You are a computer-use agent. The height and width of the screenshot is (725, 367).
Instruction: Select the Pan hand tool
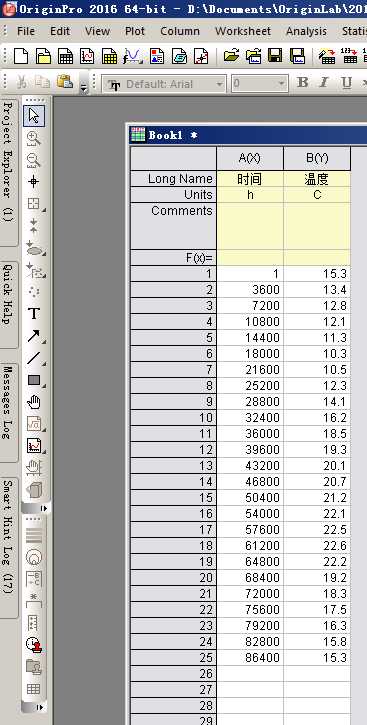(x=34, y=402)
